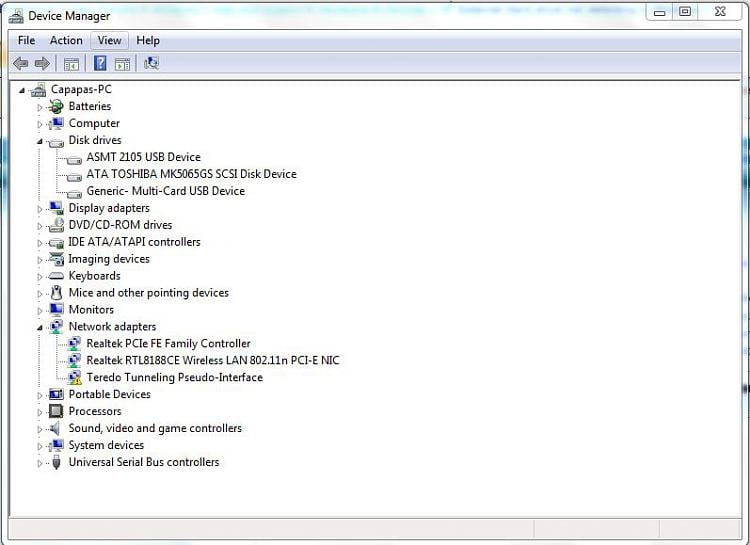Close the Device Manager window
750x545 pixels.
click(720, 12)
